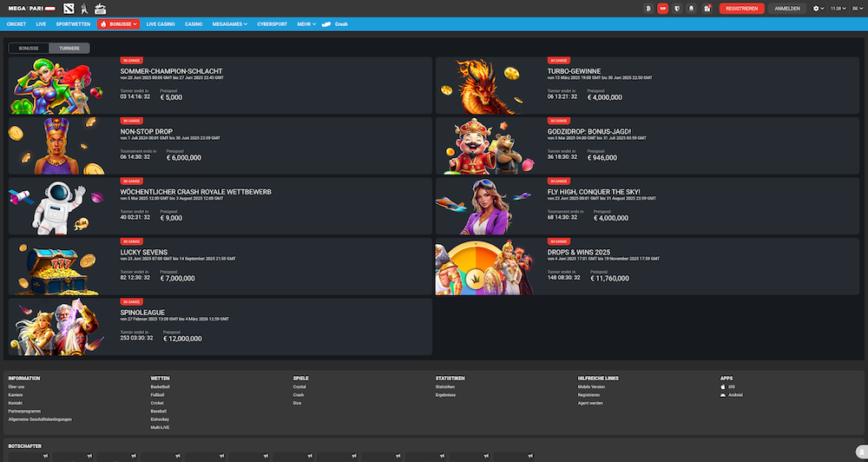Open the Sommer-Champion-Schlacht tournament thumbnail
868x462 pixels.
click(x=56, y=85)
